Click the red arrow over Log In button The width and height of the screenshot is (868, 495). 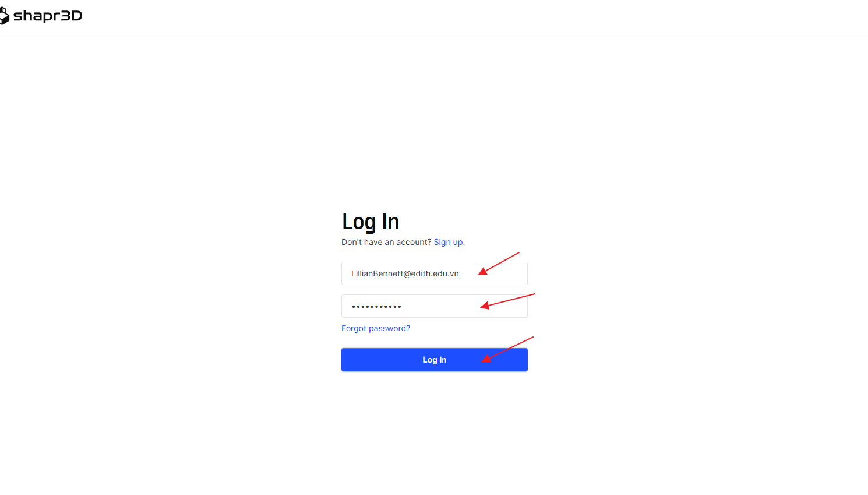pyautogui.click(x=507, y=350)
